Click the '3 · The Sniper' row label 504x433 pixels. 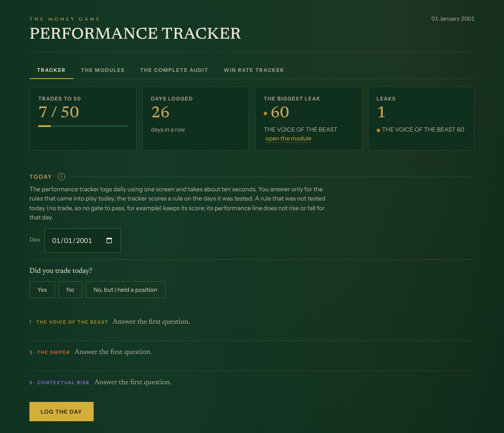(50, 352)
